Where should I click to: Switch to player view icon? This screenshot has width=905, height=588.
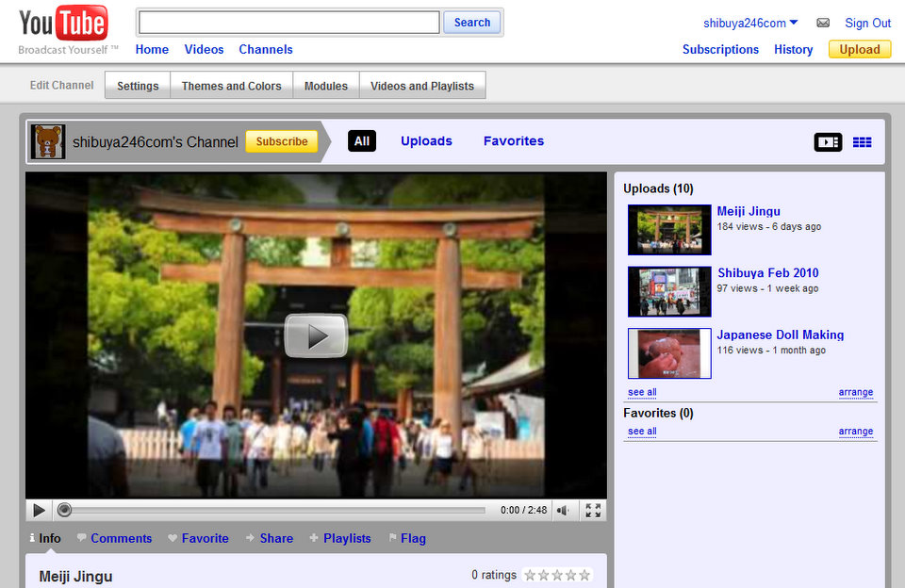828,142
